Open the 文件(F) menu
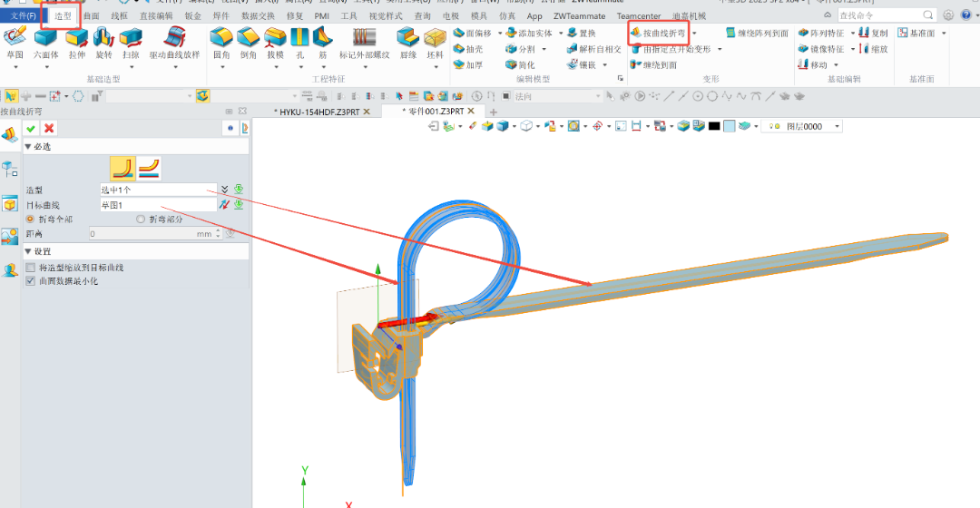This screenshot has width=980, height=508. point(23,15)
